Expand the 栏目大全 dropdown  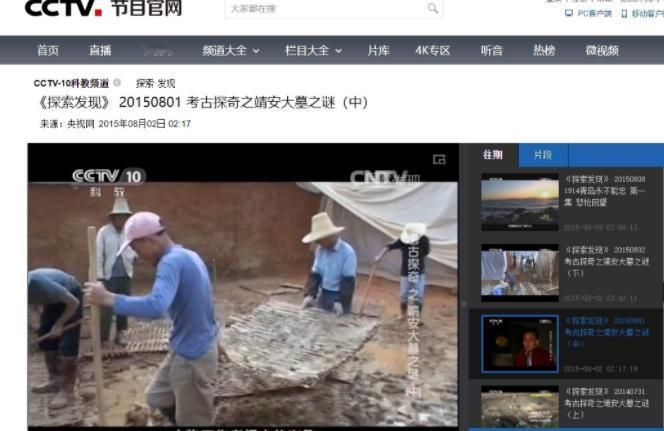click(313, 50)
